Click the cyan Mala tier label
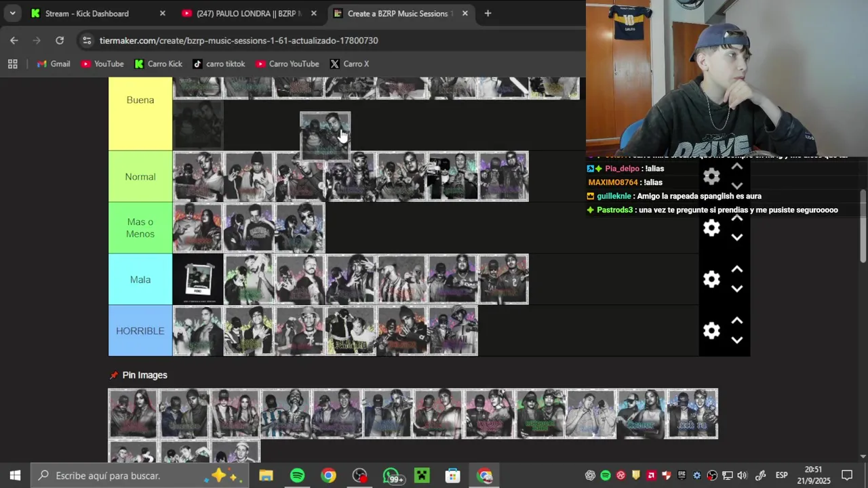 coord(140,279)
